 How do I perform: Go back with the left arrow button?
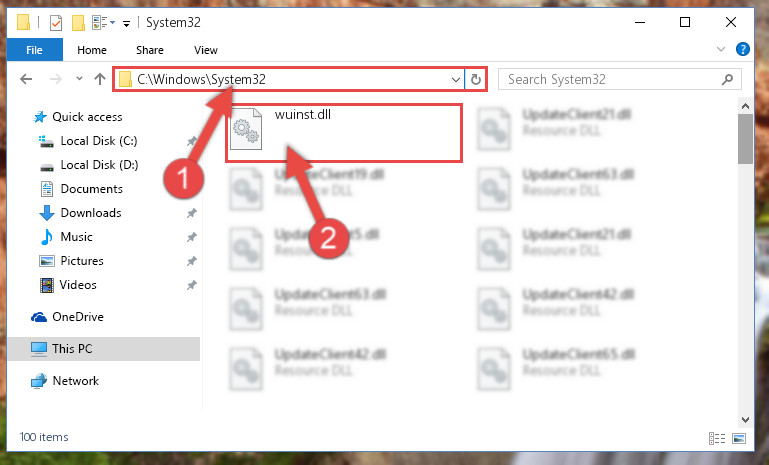click(x=26, y=79)
